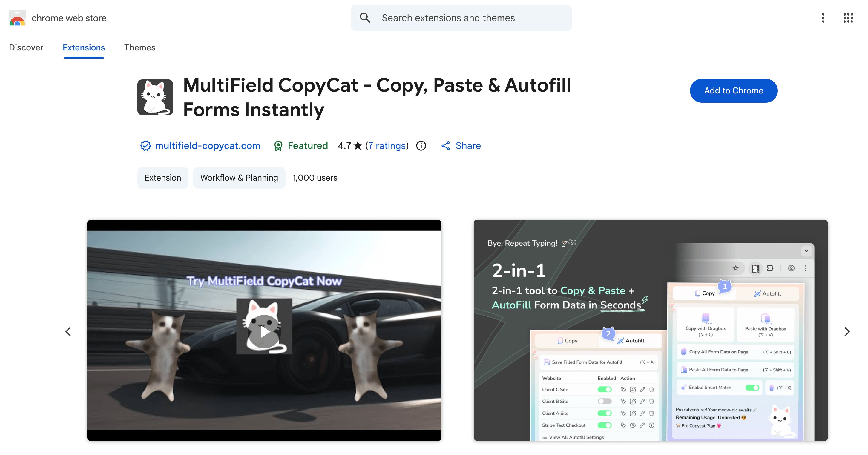Go back with the left carousel chevron
The width and height of the screenshot is (868, 455).
pyautogui.click(x=68, y=332)
